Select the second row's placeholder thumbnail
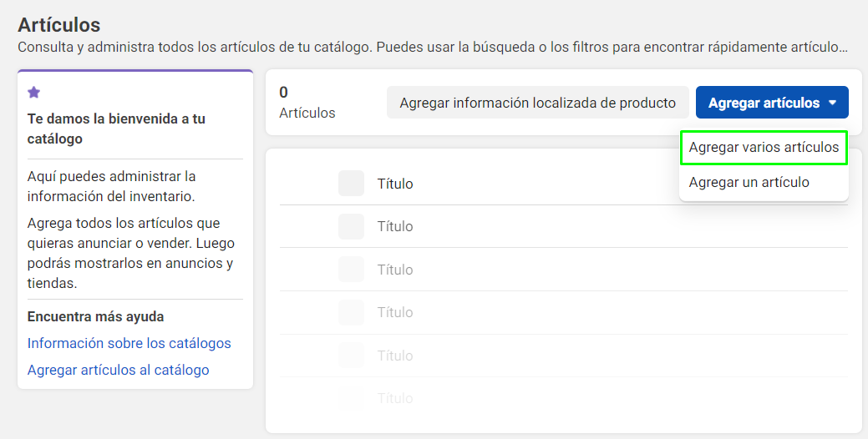Viewport: 868px width, 439px height. click(351, 226)
